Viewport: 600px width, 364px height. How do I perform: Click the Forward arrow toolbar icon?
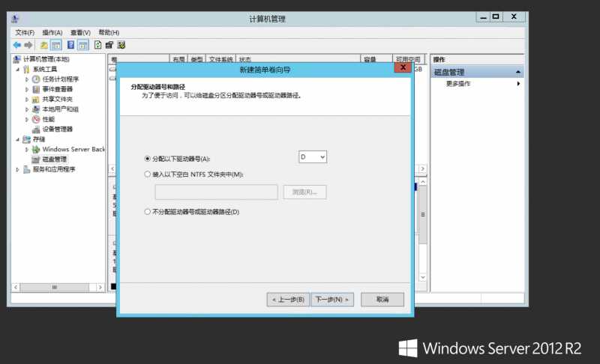[28, 45]
